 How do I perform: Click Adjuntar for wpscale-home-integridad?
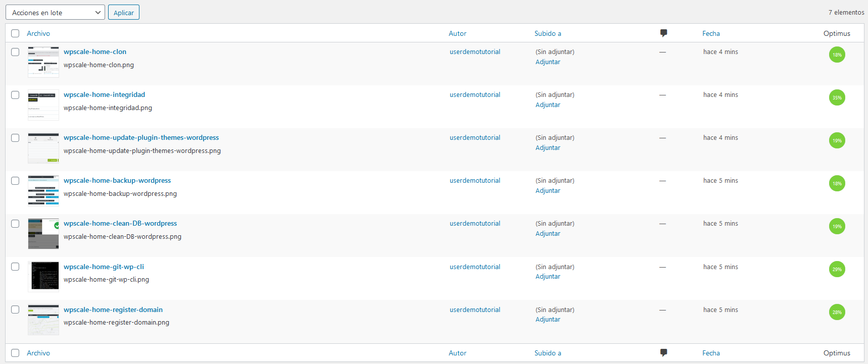548,105
